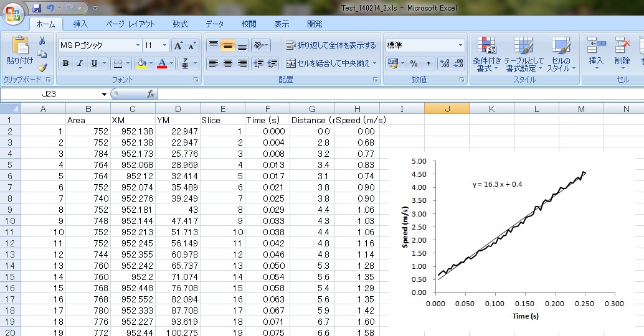Viewport: 644px width, 336px height.
Task: Click 挿入 insert cells button
Action: (596, 52)
